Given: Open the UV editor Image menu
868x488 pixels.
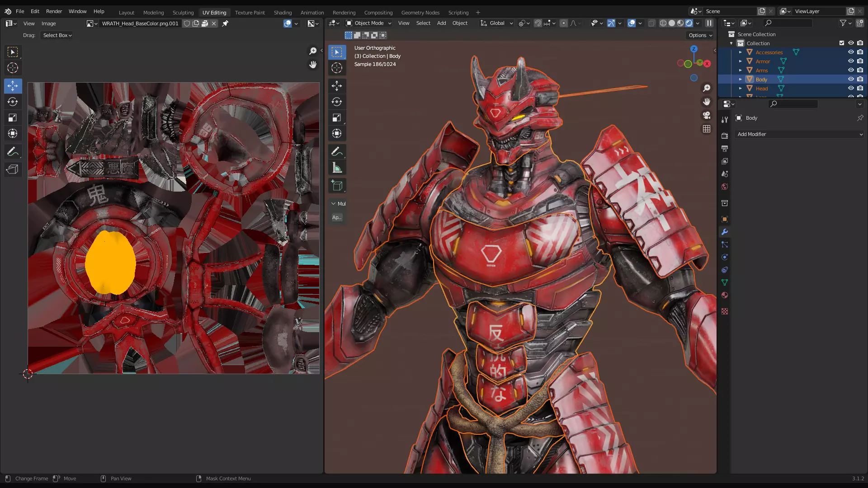Looking at the screenshot, I should [48, 23].
